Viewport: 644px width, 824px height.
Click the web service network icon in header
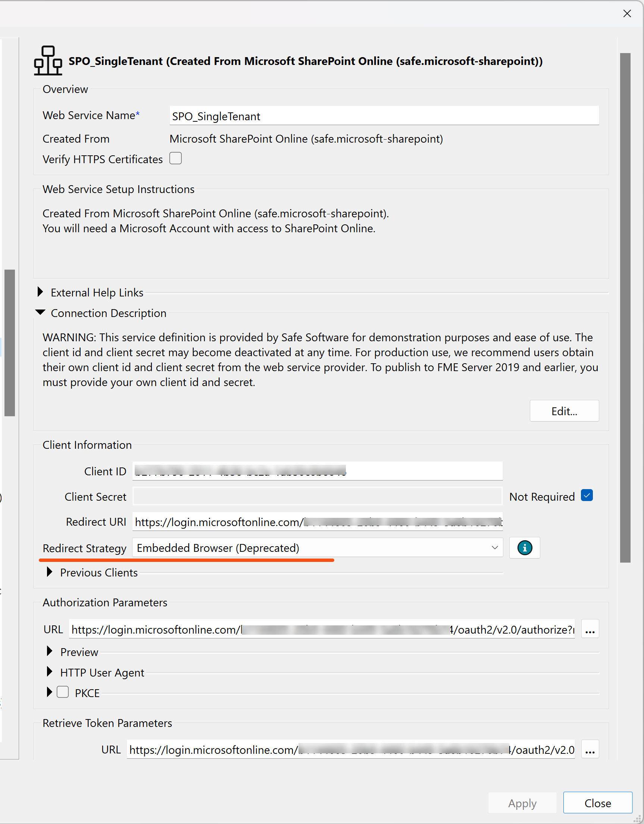click(x=48, y=60)
